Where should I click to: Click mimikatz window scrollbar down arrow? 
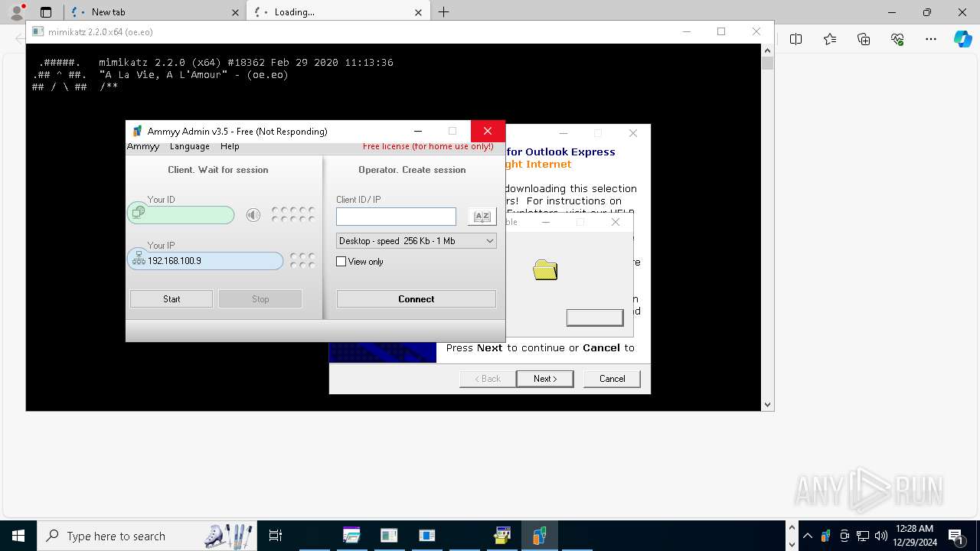(768, 405)
